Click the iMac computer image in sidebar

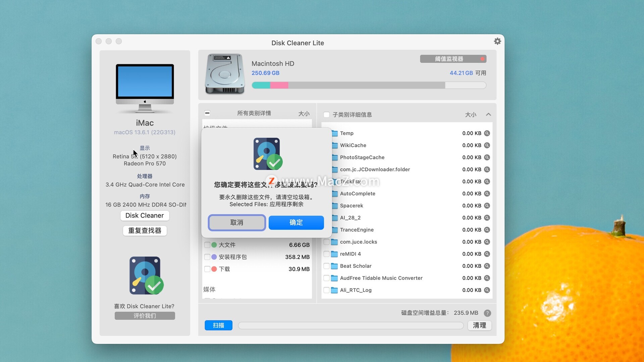click(145, 88)
